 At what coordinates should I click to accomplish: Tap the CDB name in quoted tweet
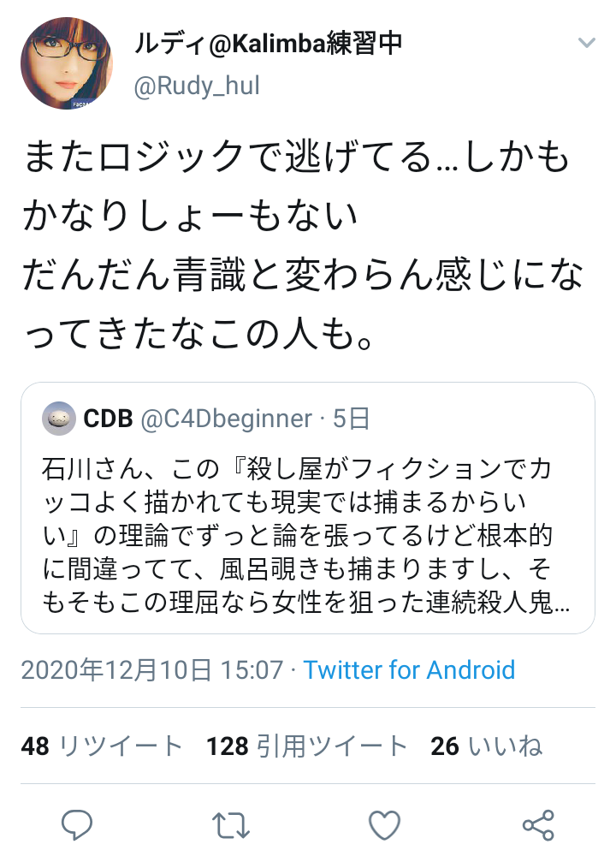click(108, 419)
